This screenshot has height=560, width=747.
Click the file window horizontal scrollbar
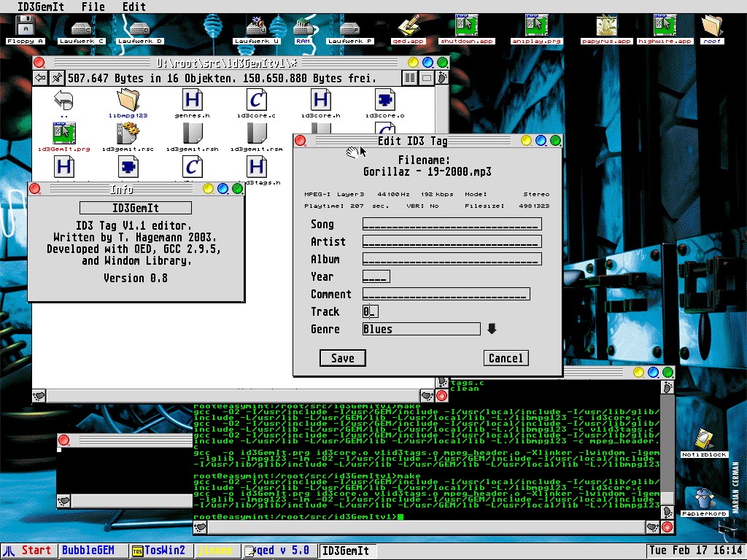coord(233,396)
